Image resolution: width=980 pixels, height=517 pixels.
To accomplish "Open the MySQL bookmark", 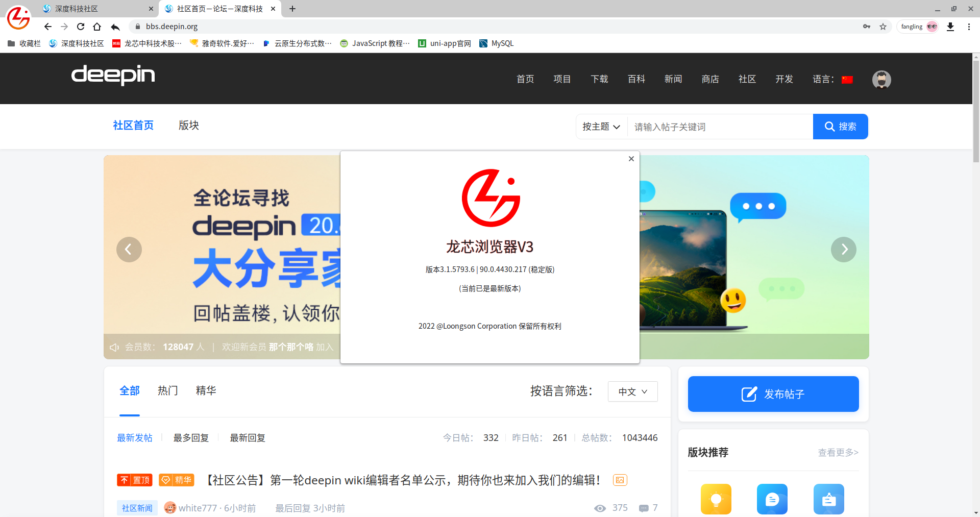I will (x=497, y=43).
